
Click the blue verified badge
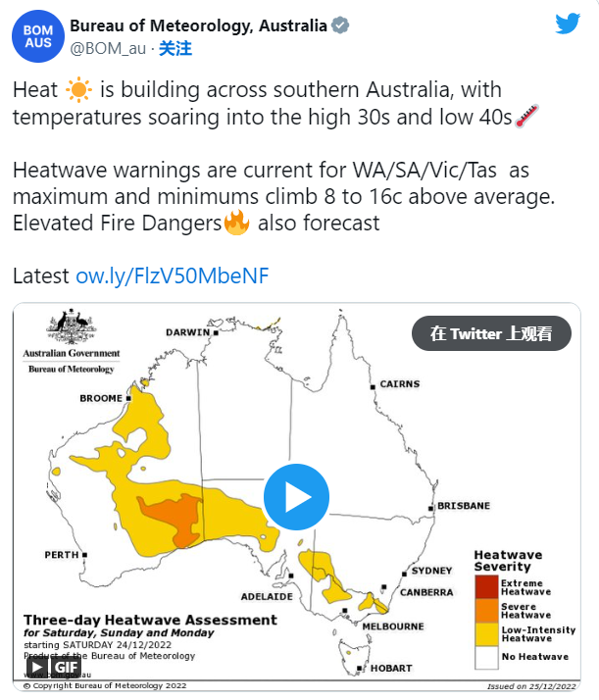coord(339,26)
